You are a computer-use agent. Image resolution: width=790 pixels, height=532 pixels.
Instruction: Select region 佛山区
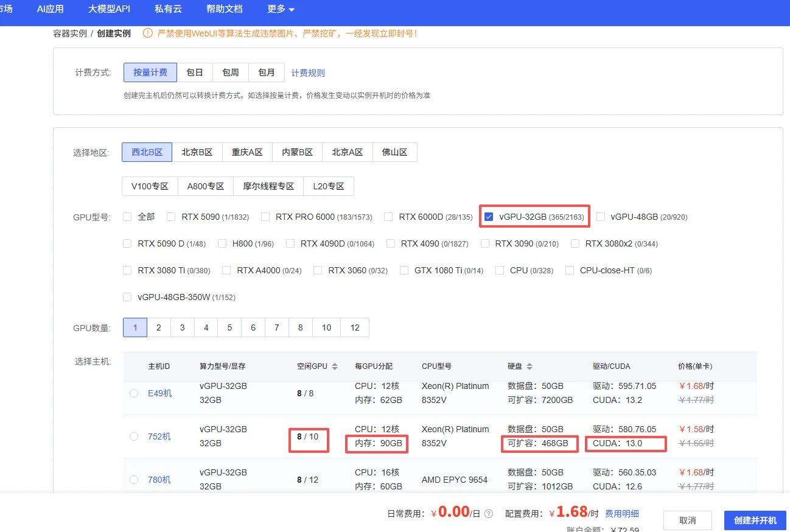pyautogui.click(x=394, y=152)
